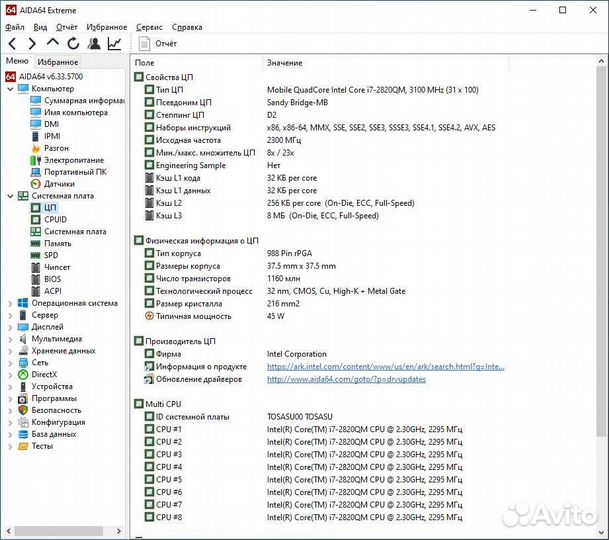
Task: Open BIOS chip icon item
Action: coord(36,279)
